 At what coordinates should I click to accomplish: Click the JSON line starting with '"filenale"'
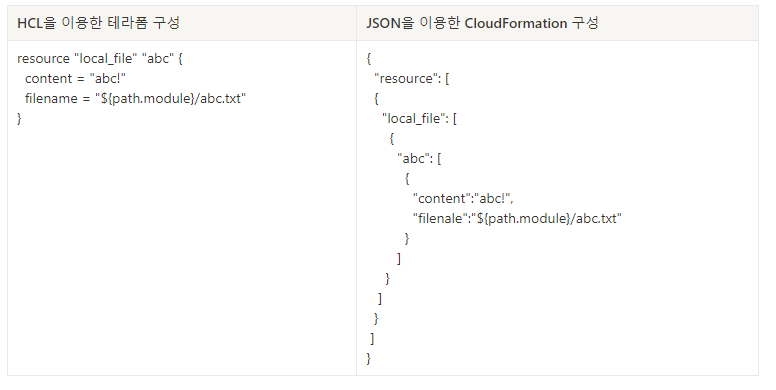point(517,219)
